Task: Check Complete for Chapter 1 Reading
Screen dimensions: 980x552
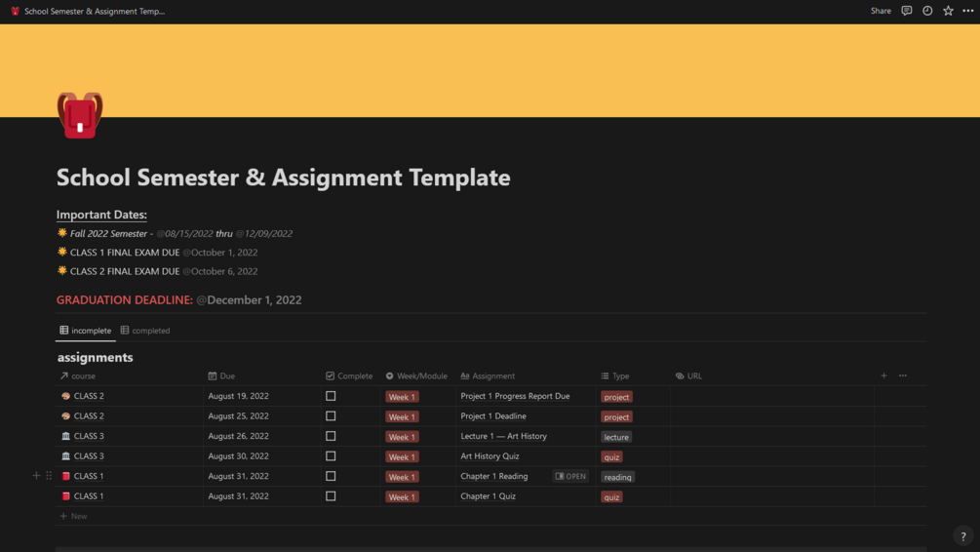Action: point(331,476)
